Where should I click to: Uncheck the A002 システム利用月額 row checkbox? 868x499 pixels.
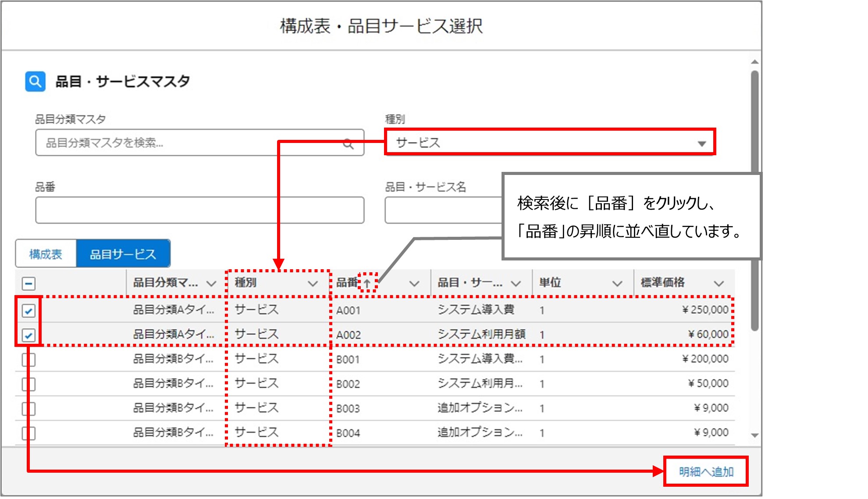click(29, 335)
